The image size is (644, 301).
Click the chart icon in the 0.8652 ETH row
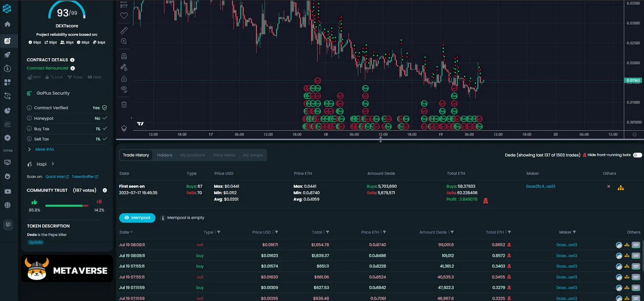tap(619, 245)
